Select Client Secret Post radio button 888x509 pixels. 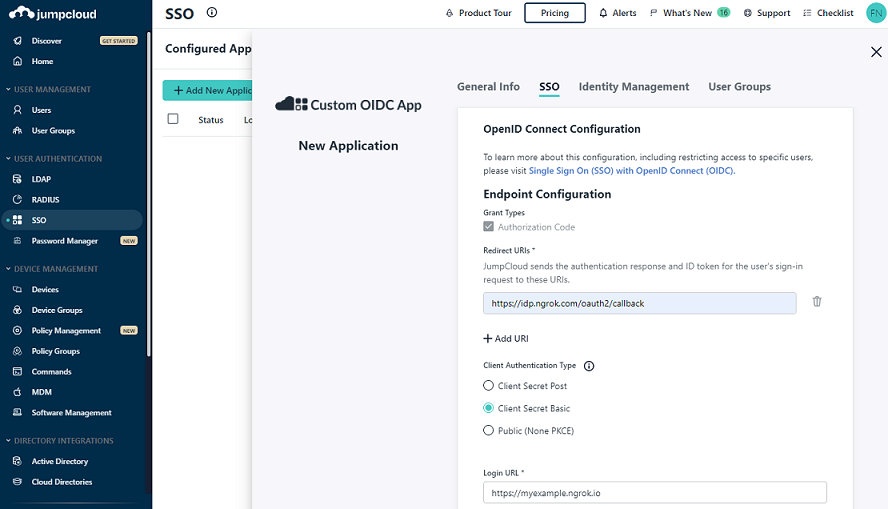(488, 386)
